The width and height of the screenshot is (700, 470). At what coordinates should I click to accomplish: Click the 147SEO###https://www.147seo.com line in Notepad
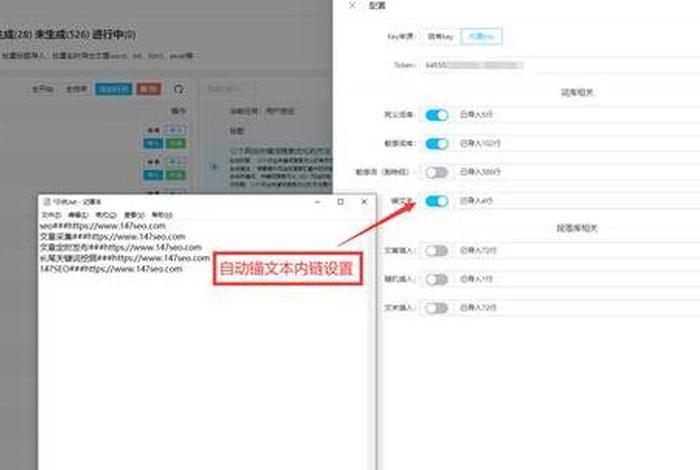click(111, 269)
